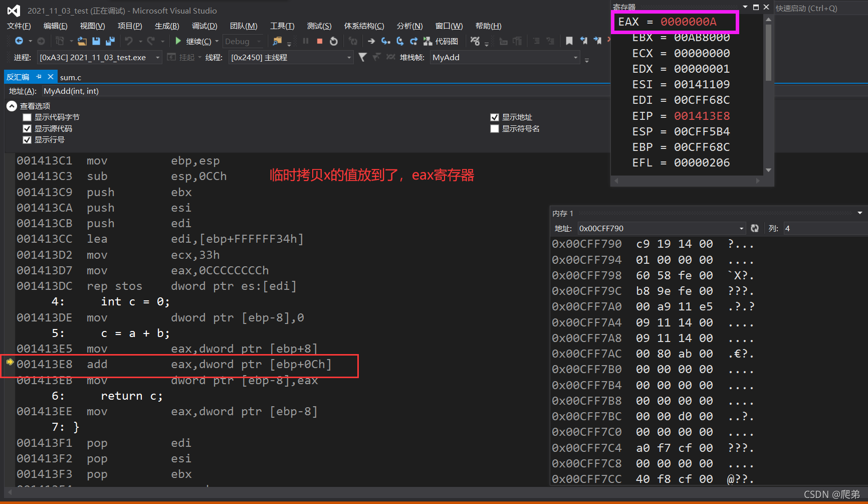
Task: Click the diagnostics tools toolbar icon
Action: click(x=475, y=41)
